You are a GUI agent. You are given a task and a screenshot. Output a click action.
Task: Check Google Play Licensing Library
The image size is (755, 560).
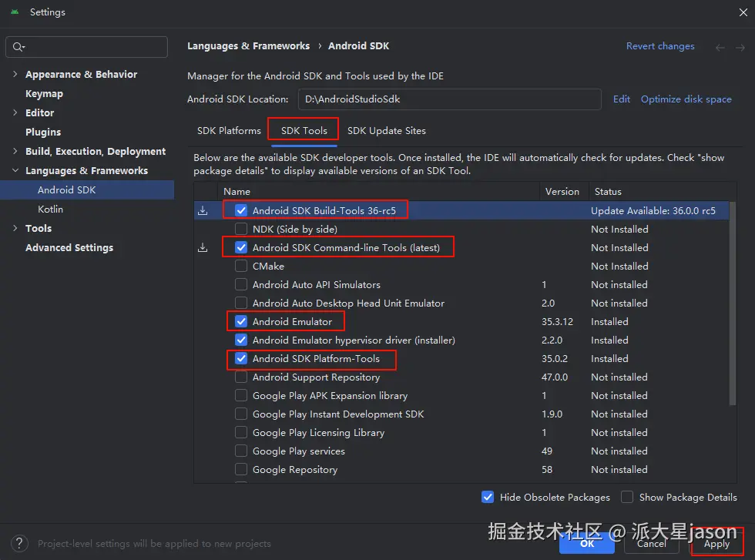pos(241,432)
